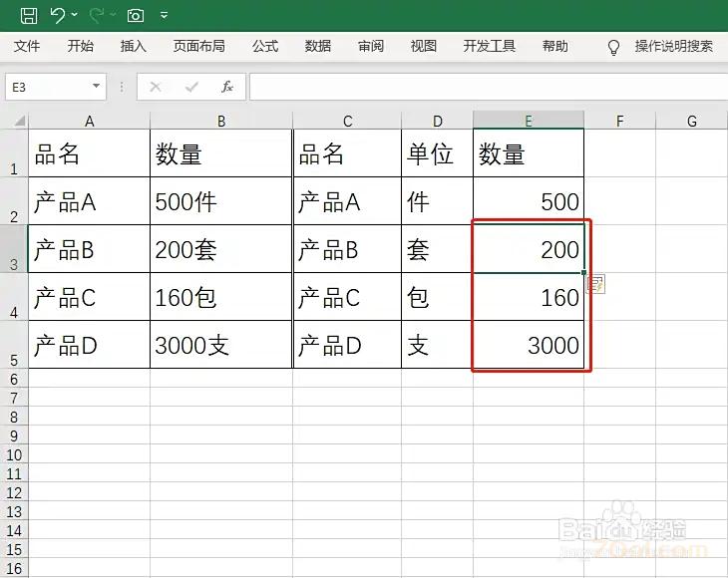Open the 视图 ribbon tab
Viewport: 728px width, 578px height.
pos(424,46)
